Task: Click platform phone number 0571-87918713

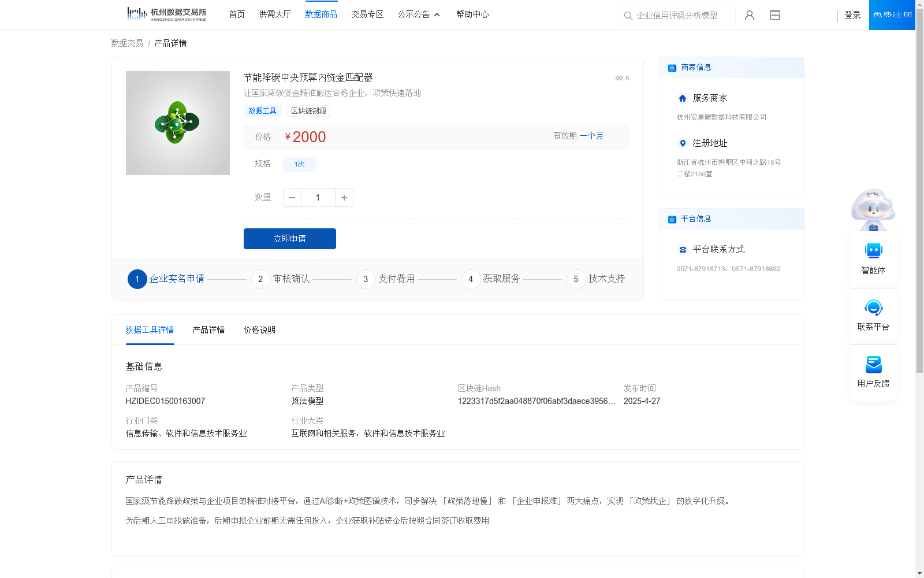Action: click(x=701, y=269)
